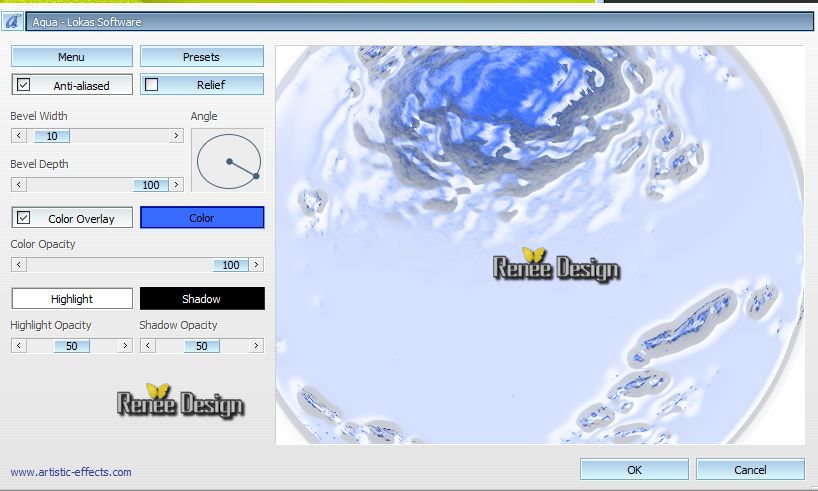This screenshot has width=818, height=491.
Task: Open the Presets list
Action: (x=201, y=56)
